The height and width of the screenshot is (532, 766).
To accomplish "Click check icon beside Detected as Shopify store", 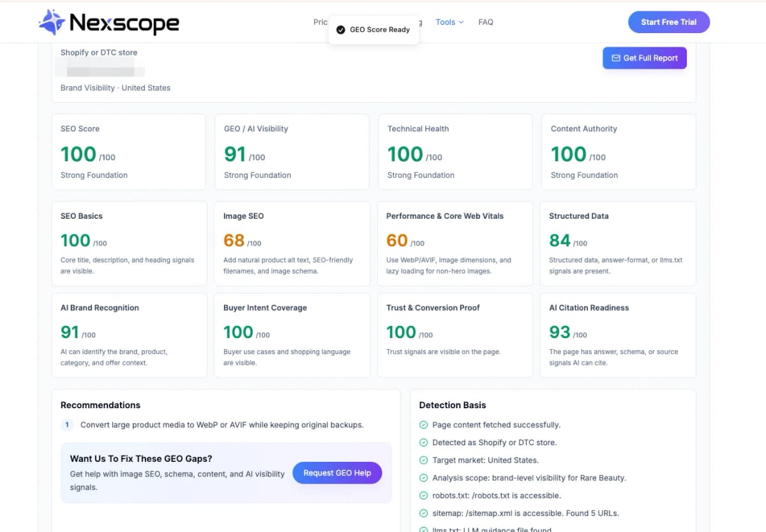I will coord(423,443).
